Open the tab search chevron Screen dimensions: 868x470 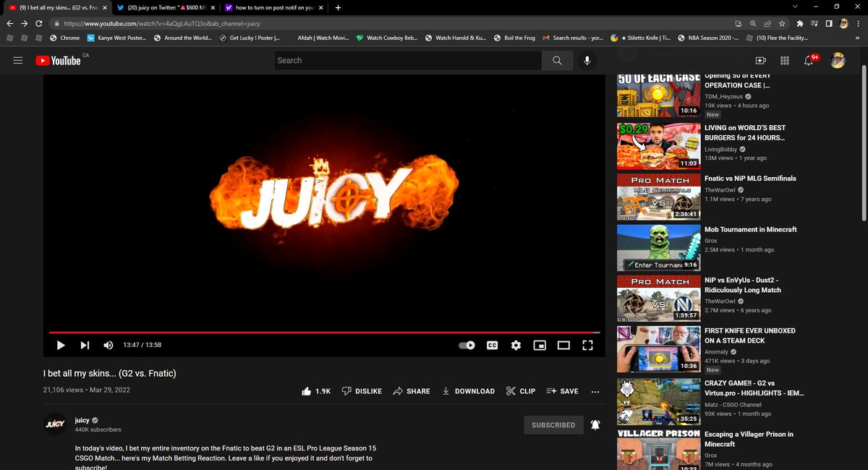[796, 7]
